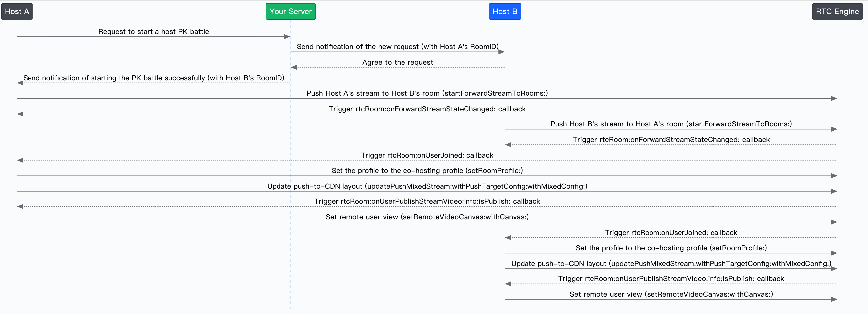
Task: Click the notification of starting PK battle successfully
Action: coord(154,78)
